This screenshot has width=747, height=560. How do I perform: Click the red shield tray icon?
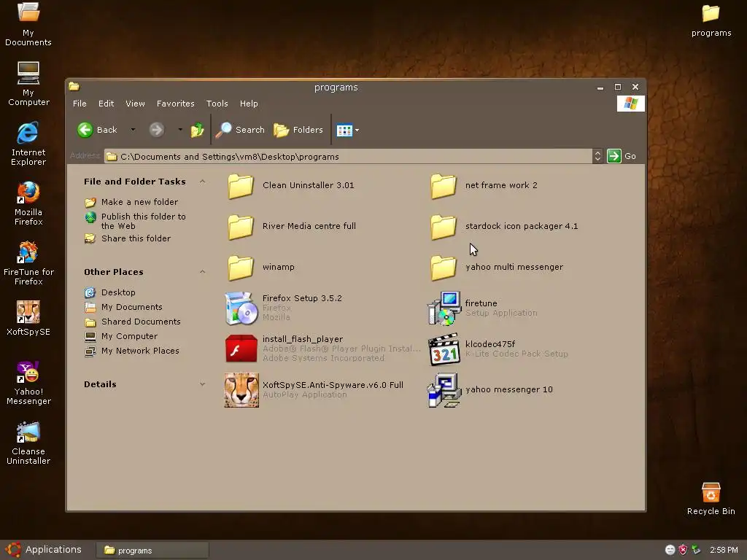click(x=683, y=550)
